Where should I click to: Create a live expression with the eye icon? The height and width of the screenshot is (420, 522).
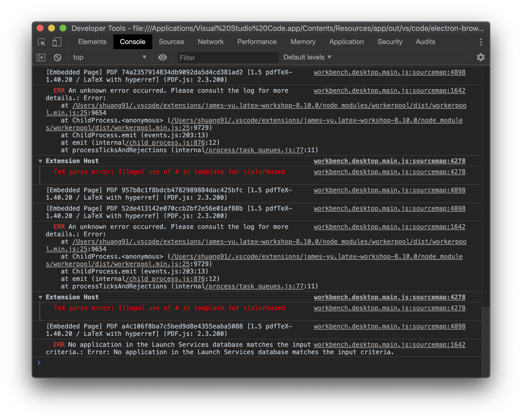162,57
